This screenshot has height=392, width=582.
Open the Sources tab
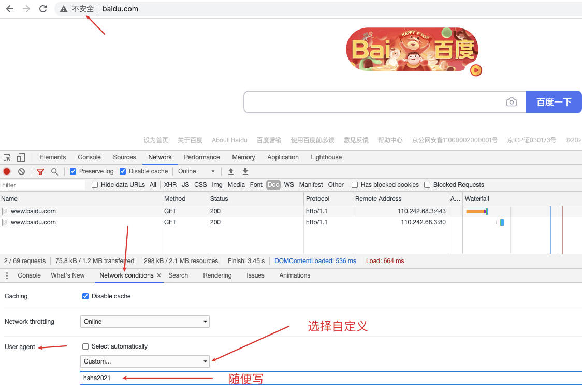pos(124,157)
